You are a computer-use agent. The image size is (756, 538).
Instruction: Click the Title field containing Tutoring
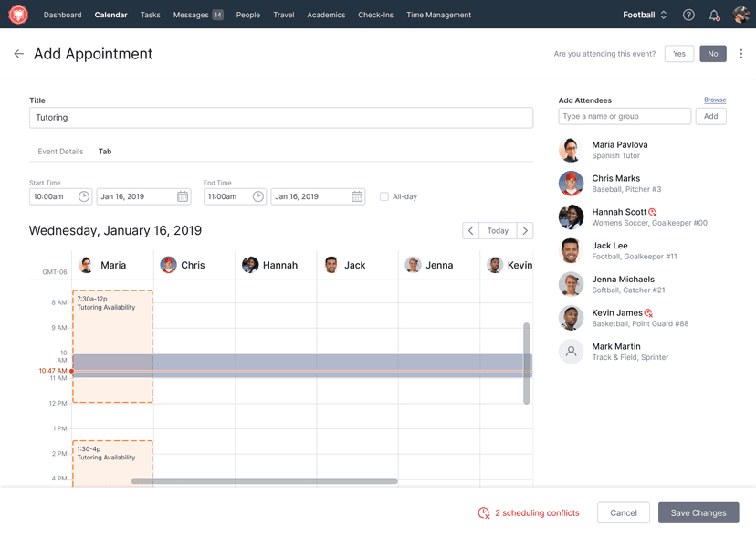tap(274, 117)
